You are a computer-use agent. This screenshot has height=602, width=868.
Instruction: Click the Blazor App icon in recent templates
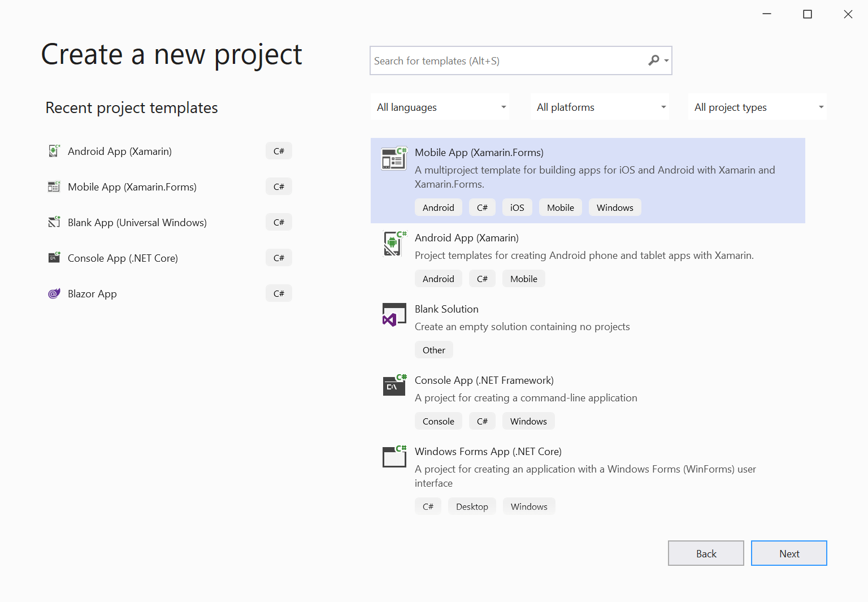[54, 294]
